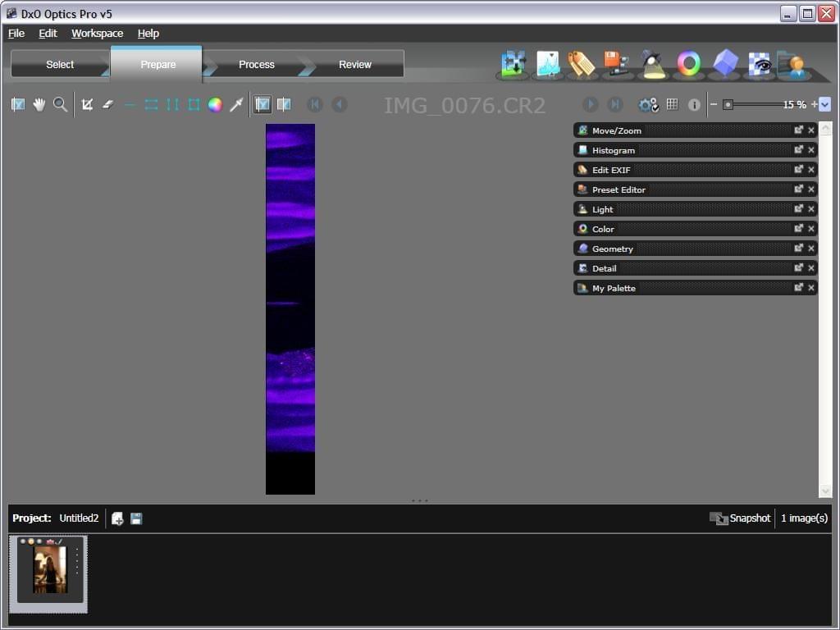Toggle the fit-to-screen toolbar button

(18, 104)
